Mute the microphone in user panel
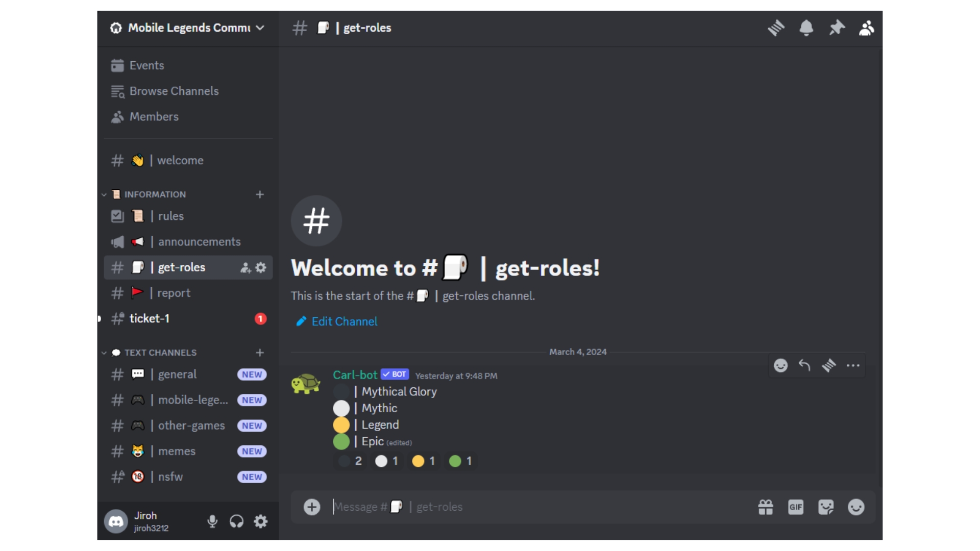This screenshot has width=980, height=551. point(212,521)
